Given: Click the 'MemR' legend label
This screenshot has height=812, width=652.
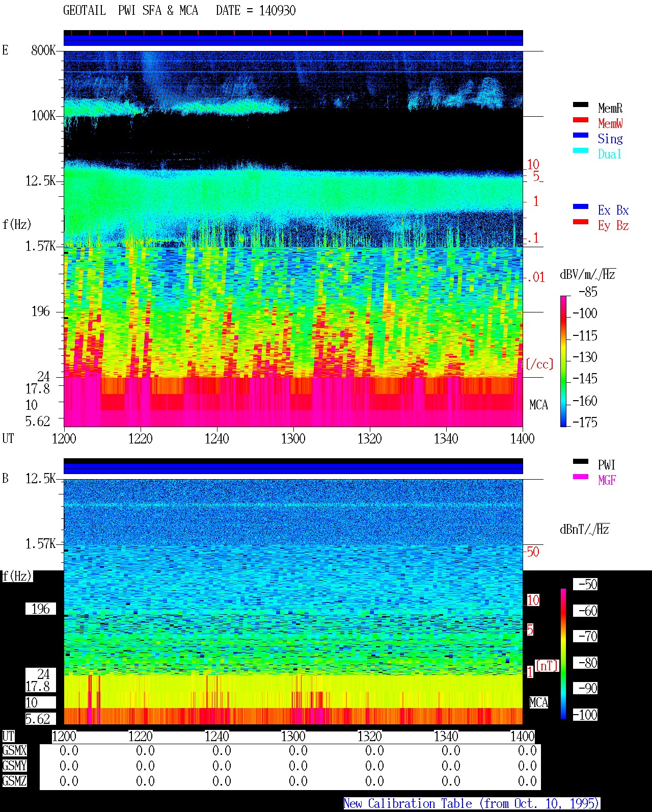Looking at the screenshot, I should 610,108.
